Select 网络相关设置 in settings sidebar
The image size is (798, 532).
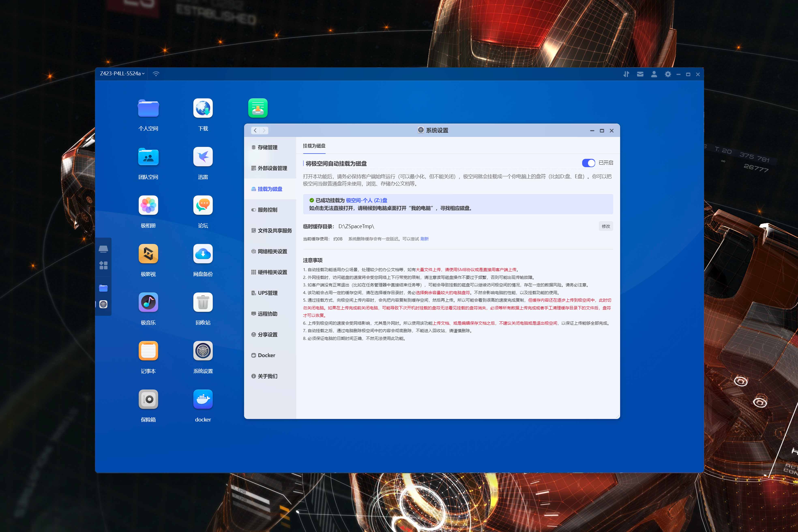270,251
